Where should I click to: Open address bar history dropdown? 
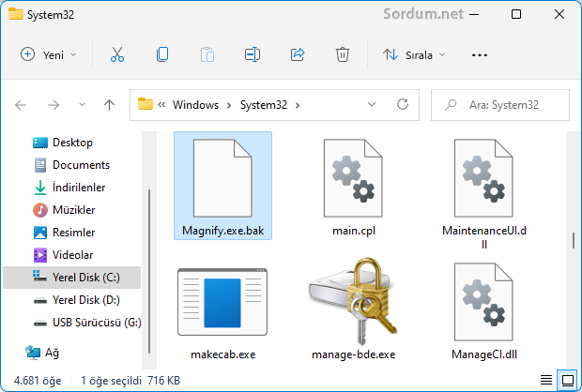(372, 105)
